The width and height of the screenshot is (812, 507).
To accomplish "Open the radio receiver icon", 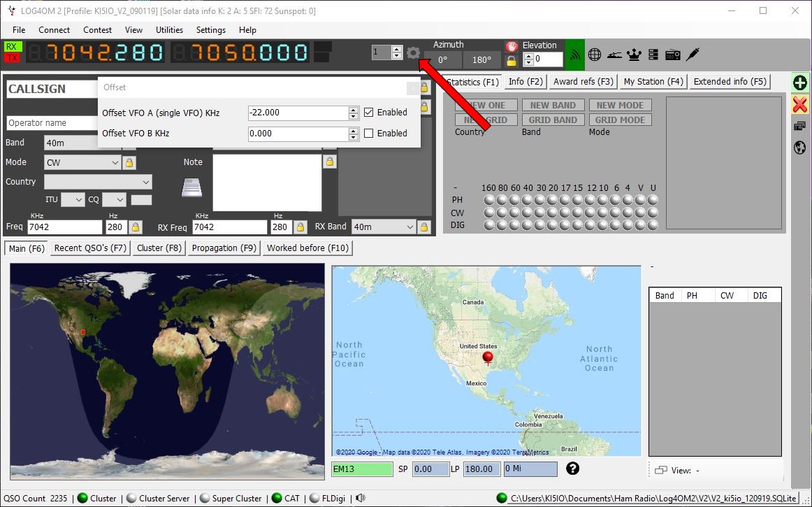I will (673, 55).
